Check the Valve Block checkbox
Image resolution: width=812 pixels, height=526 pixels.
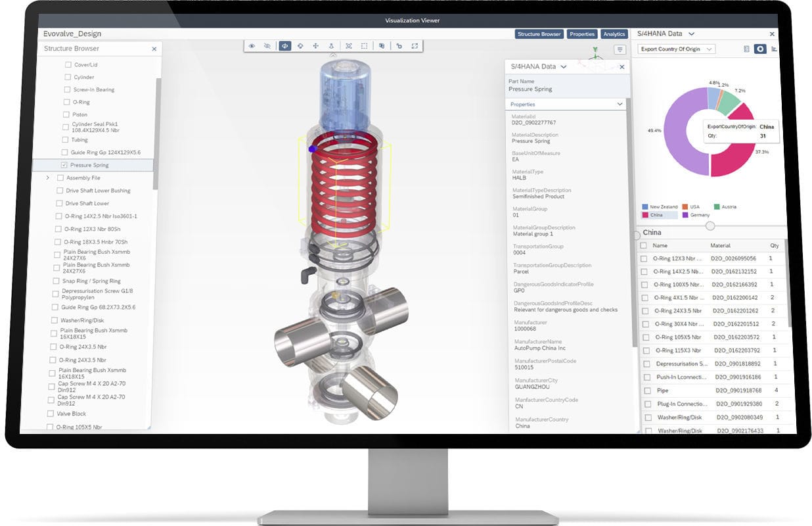(51, 414)
